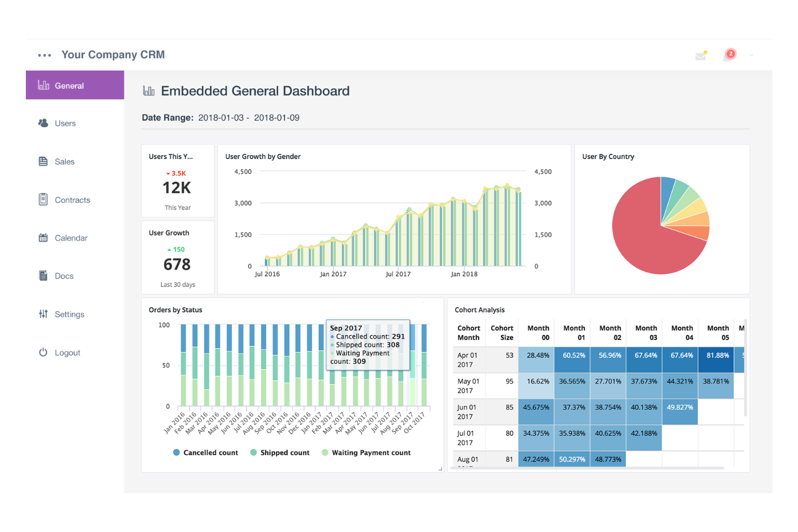The image size is (798, 532).
Task: Open the Calendar icon in the sidebar
Action: [x=43, y=238]
